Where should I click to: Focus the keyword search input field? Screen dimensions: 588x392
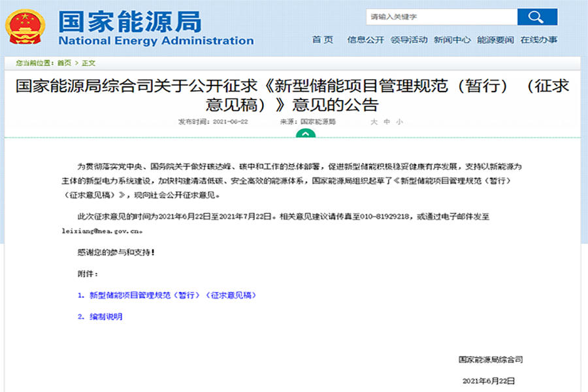(x=442, y=17)
